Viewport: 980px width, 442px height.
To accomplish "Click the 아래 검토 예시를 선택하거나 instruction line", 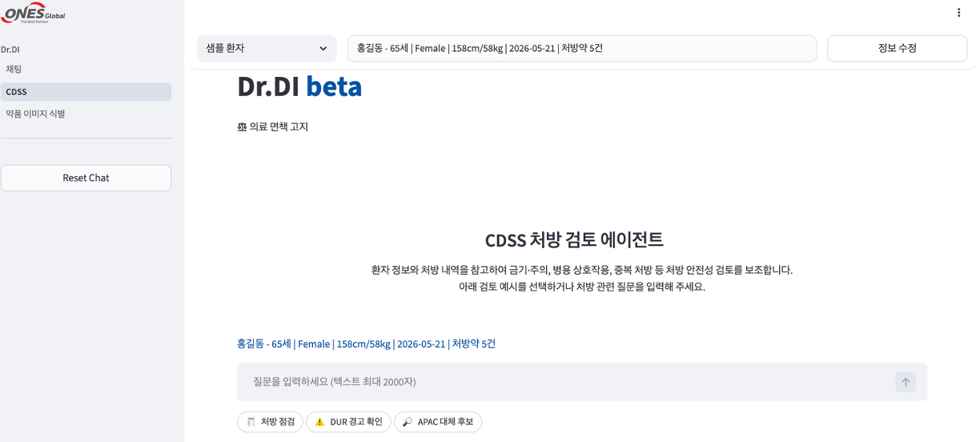I will [582, 287].
